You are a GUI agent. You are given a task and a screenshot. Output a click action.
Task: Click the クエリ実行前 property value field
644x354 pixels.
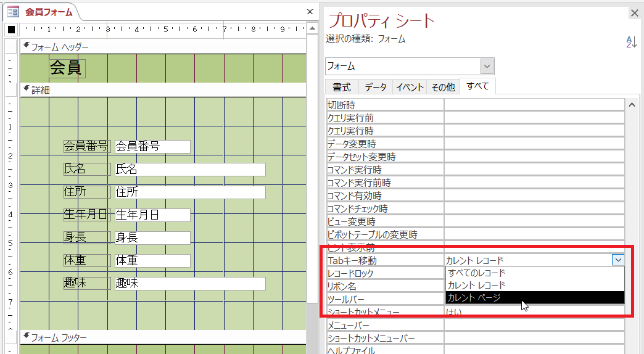coord(534,118)
